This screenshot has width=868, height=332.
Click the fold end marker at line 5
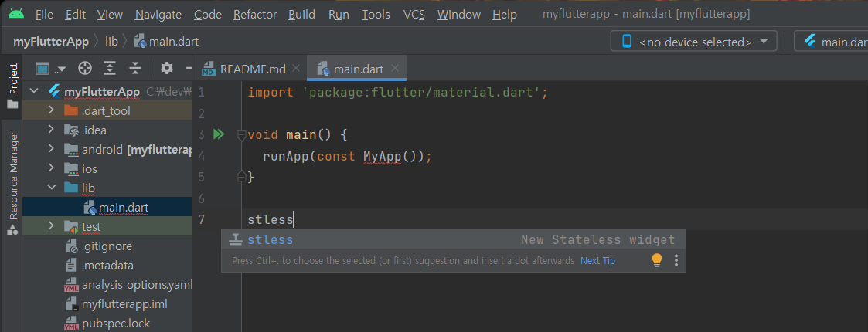point(241,177)
